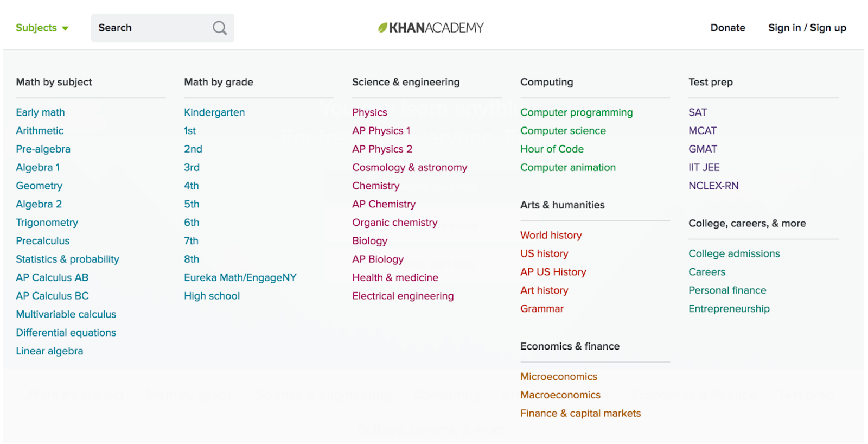Choose AP Physics 2 subject
This screenshot has height=444, width=868.
tap(382, 149)
